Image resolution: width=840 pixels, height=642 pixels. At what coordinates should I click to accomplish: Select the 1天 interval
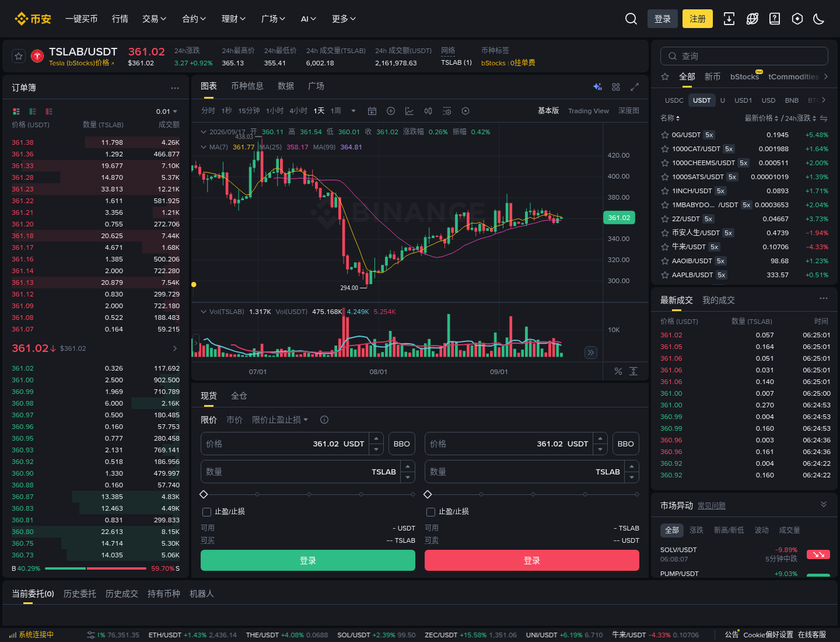319,111
